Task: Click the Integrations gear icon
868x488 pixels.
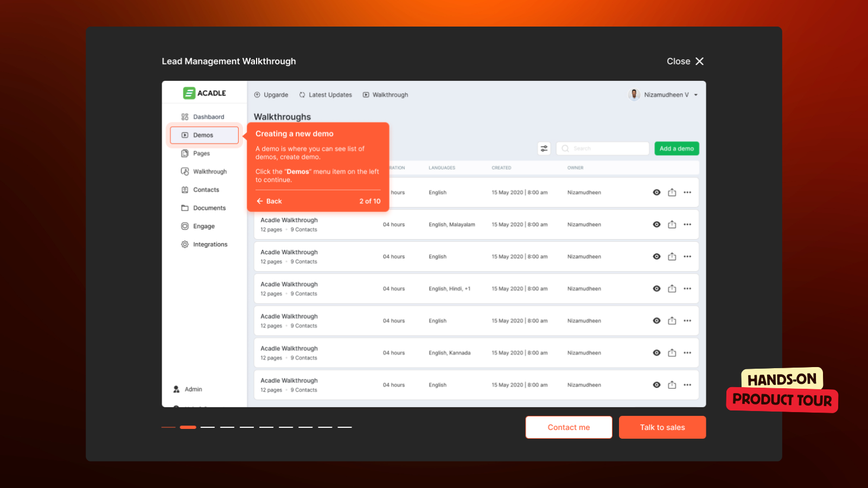Action: 185,245
